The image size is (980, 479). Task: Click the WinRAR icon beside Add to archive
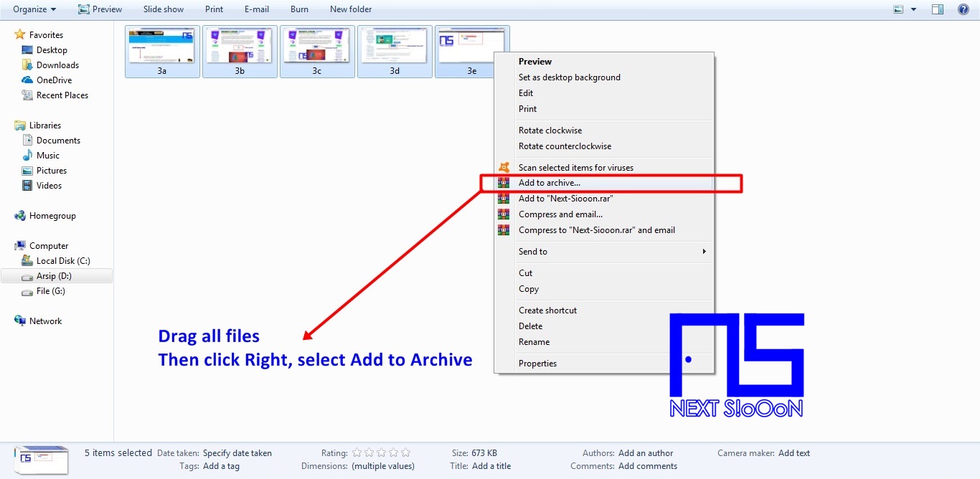click(504, 183)
